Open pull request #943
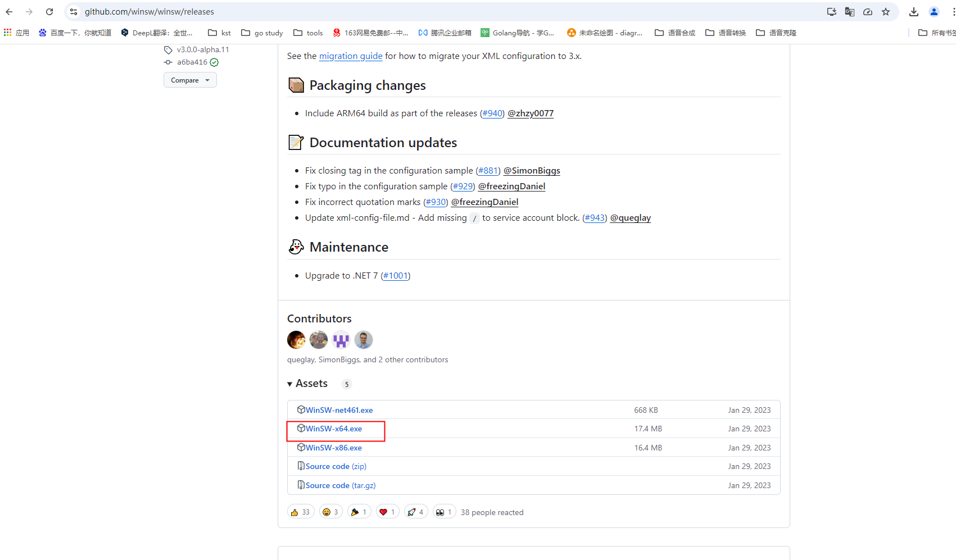956x560 pixels. pyautogui.click(x=595, y=218)
